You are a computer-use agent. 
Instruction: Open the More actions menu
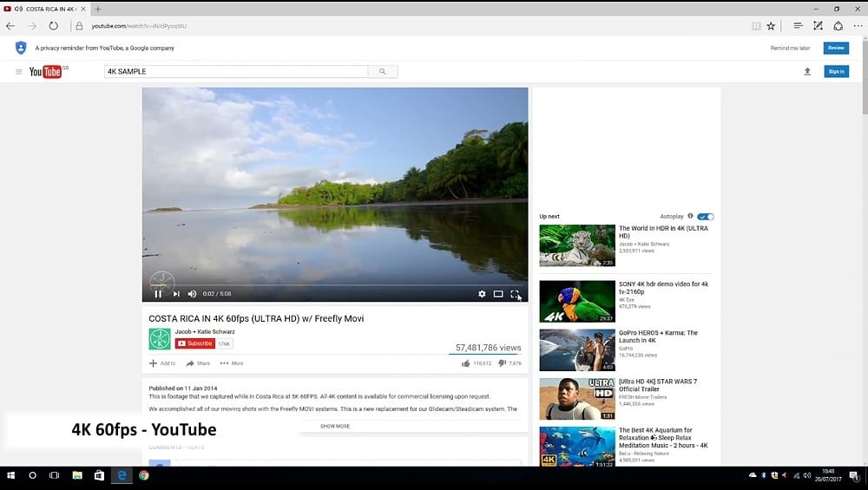232,363
